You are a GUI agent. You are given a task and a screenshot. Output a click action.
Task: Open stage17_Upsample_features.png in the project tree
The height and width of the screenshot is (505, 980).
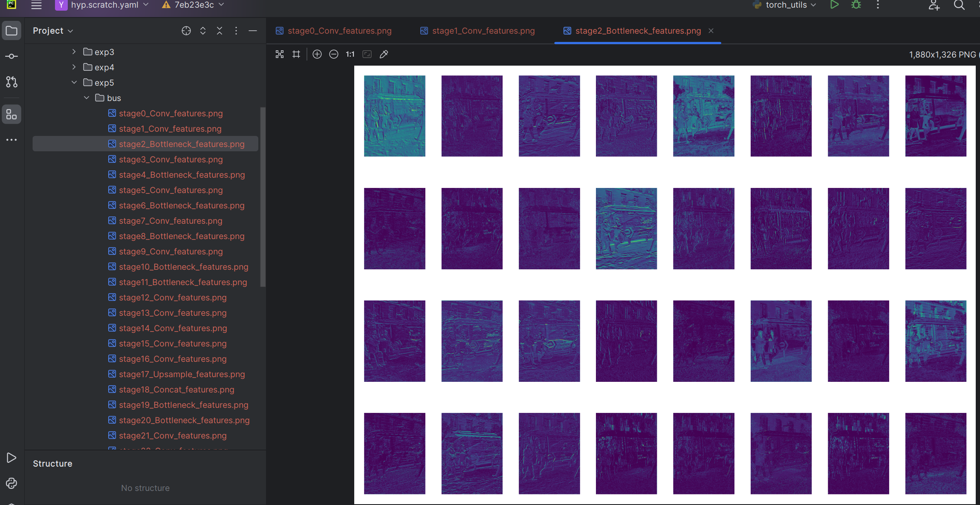[x=182, y=374]
